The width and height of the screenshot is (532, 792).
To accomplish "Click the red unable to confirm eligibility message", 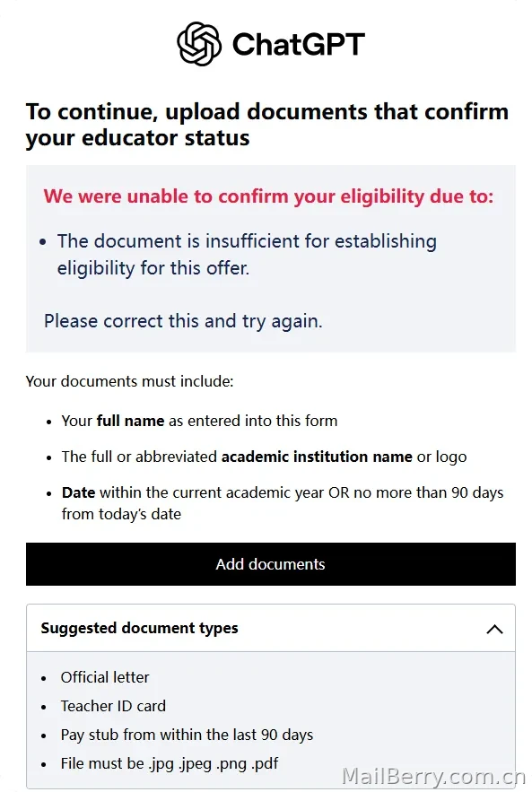I will 268,196.
